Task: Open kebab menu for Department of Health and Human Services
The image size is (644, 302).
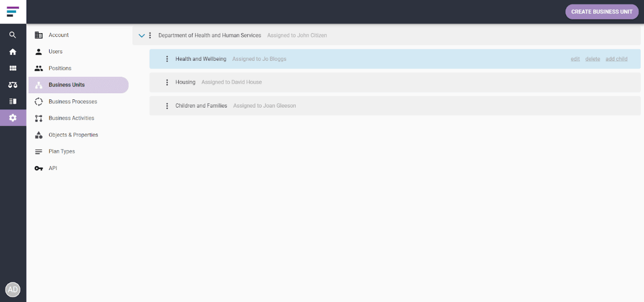Action: tap(150, 35)
